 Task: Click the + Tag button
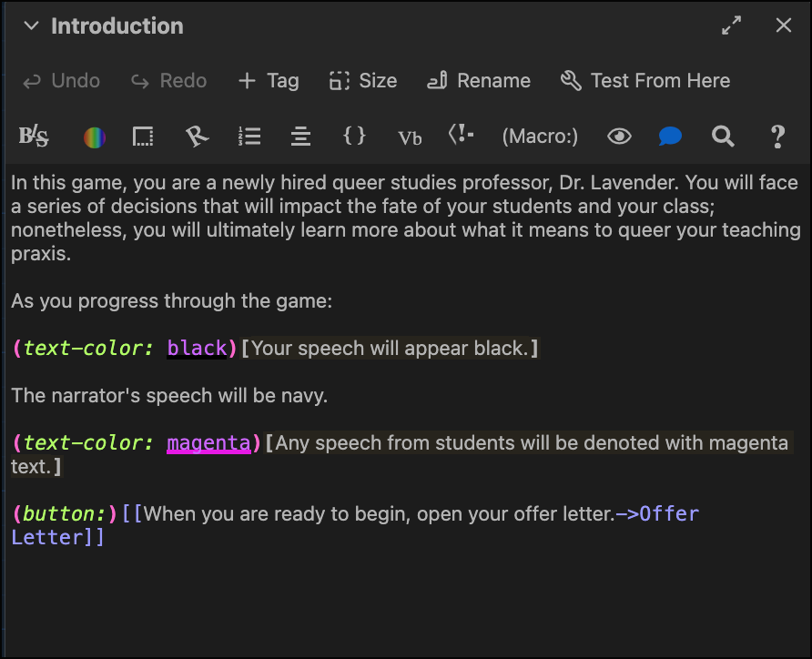pyautogui.click(x=269, y=81)
